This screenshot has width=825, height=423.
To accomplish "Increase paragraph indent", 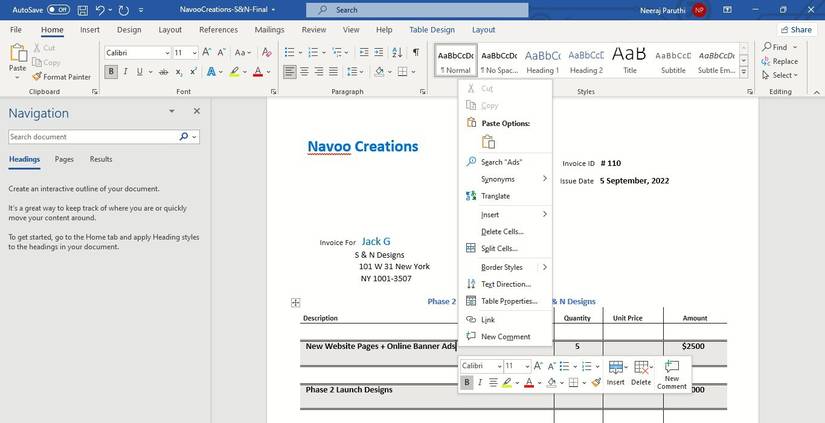I will (379, 52).
